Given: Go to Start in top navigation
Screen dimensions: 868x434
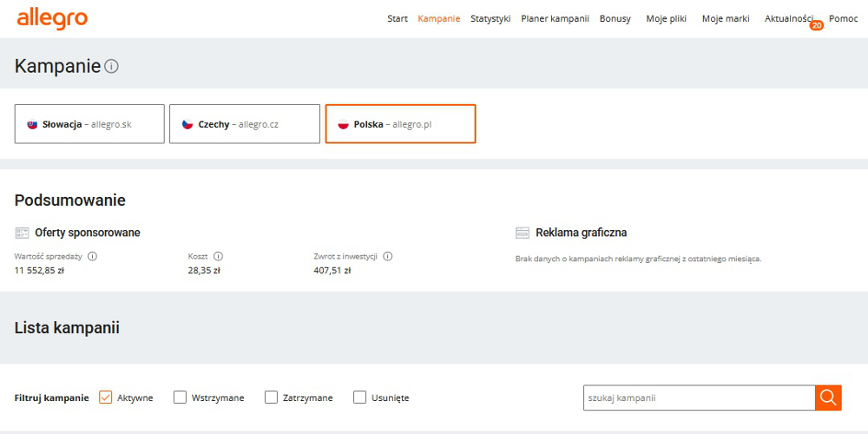Looking at the screenshot, I should (x=398, y=19).
